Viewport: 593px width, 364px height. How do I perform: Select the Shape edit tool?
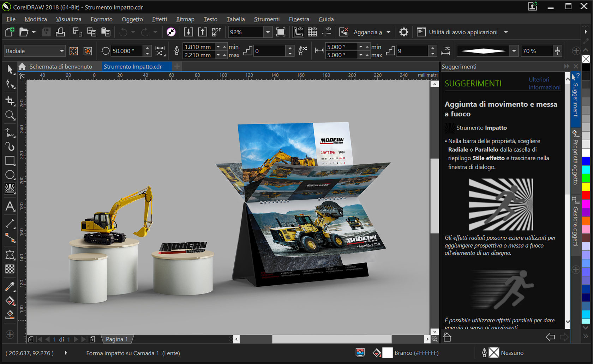10,84
